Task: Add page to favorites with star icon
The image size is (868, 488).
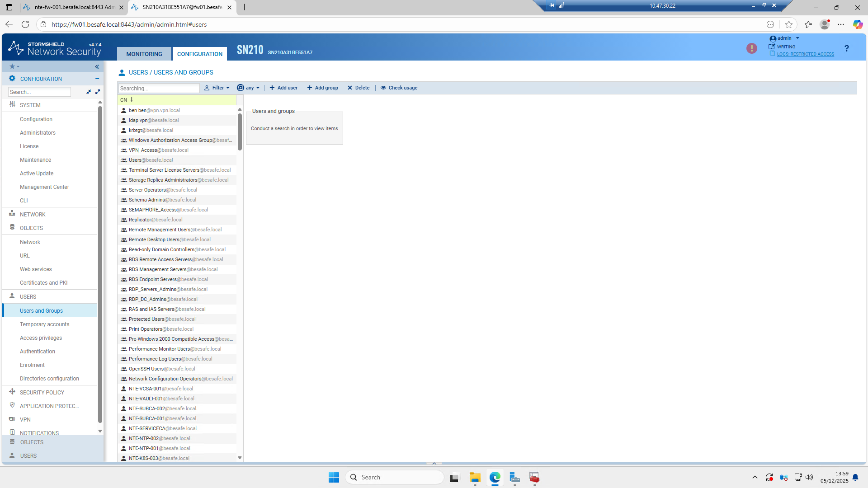Action: pos(789,24)
